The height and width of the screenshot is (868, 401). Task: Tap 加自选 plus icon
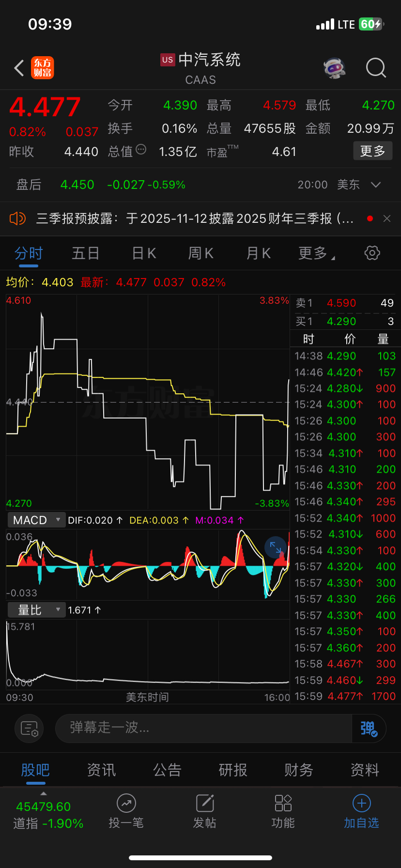pos(361,803)
